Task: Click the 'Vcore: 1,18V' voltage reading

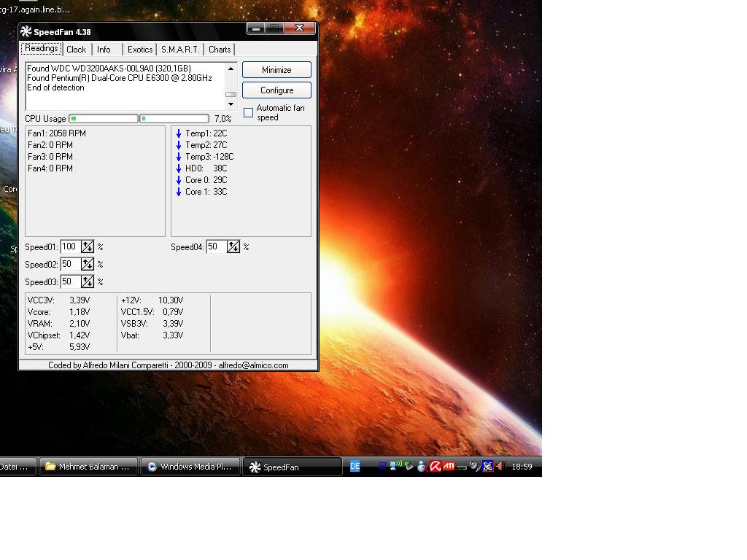Action: click(58, 312)
